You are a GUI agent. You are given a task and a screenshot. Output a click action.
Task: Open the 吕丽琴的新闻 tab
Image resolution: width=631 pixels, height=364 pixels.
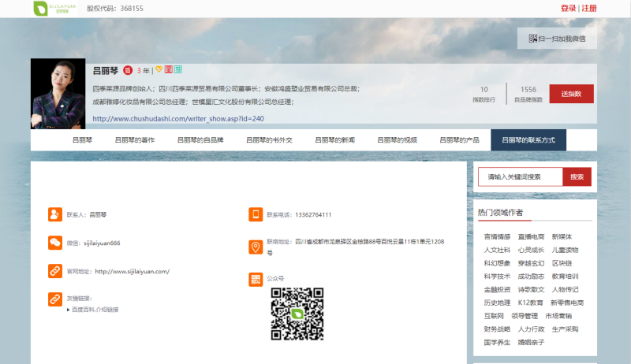point(334,140)
